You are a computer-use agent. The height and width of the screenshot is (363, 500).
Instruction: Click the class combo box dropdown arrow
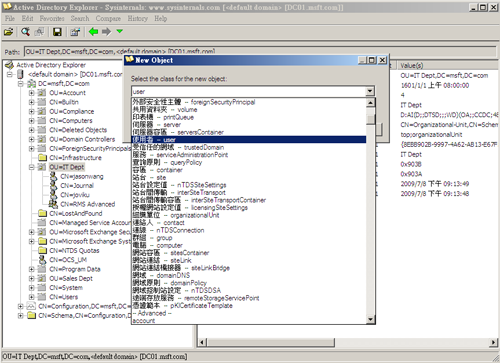370,91
